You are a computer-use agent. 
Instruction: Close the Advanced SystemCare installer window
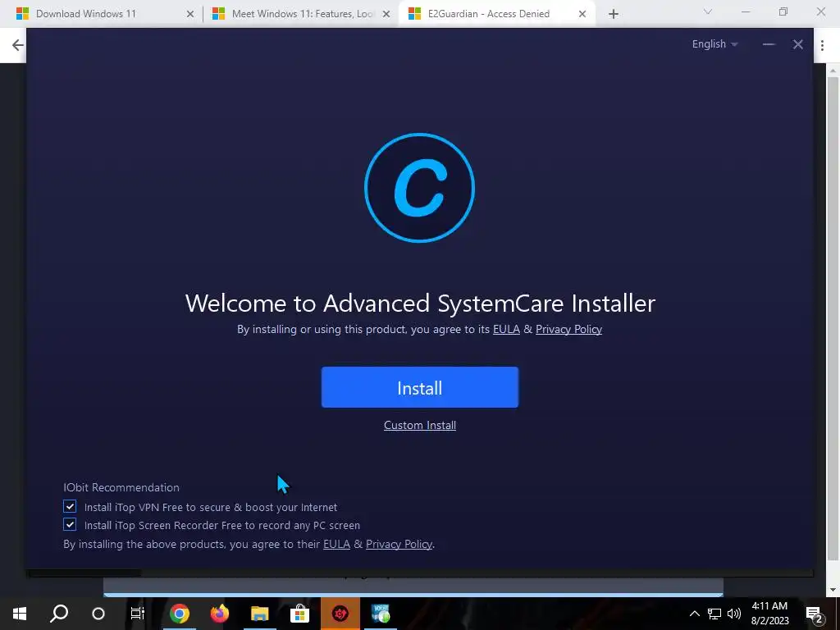coord(797,44)
